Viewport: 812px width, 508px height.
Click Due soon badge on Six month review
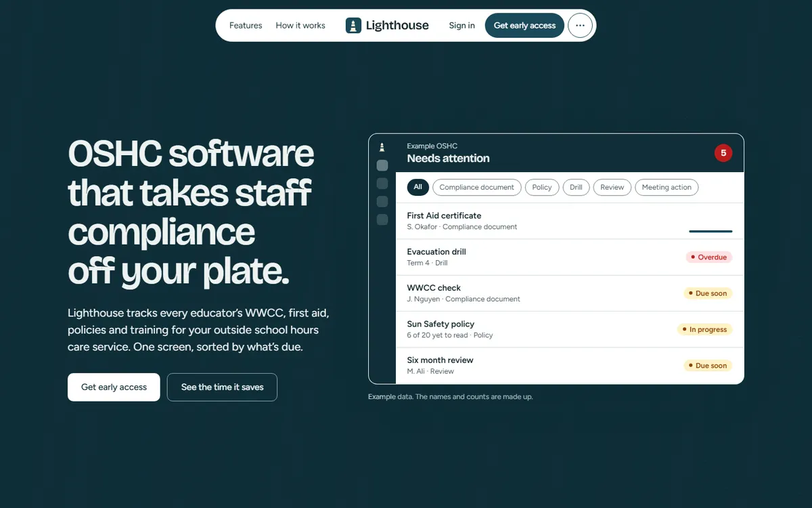708,366
